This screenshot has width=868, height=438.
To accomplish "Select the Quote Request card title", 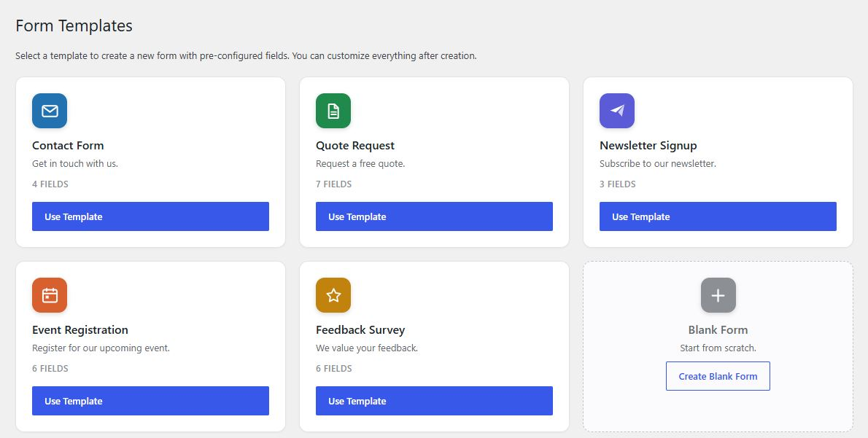I will pyautogui.click(x=355, y=146).
